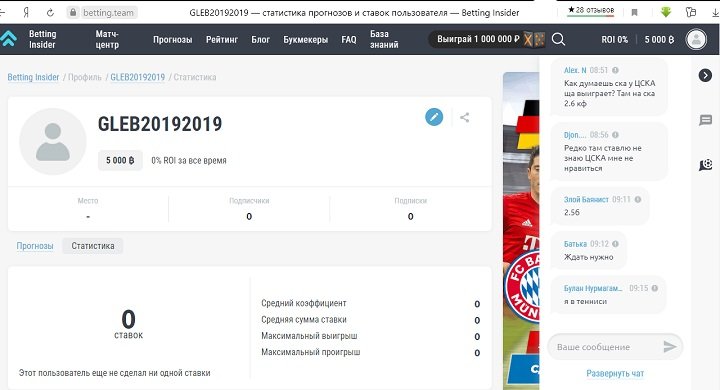The width and height of the screenshot is (720, 390).
Task: Click the 28 отзывов rating badge
Action: coord(591,10)
